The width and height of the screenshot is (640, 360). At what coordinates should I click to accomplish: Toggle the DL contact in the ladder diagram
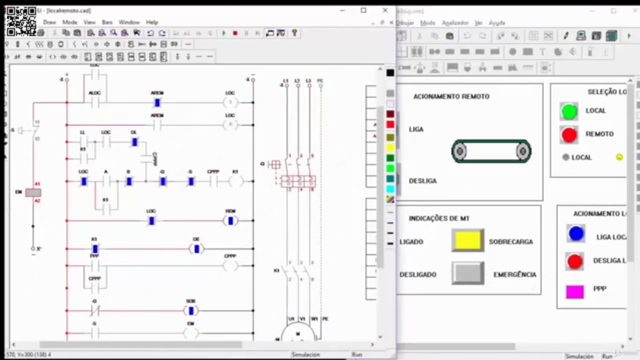click(x=135, y=142)
